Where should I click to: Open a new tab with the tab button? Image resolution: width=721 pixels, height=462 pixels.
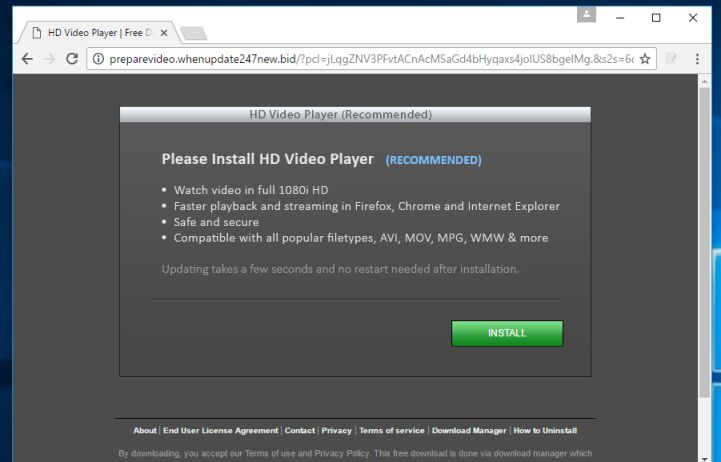[194, 33]
